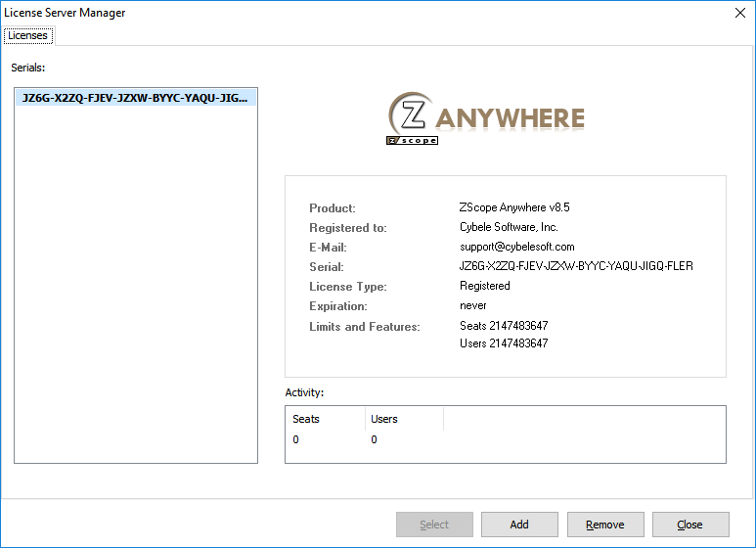The height and width of the screenshot is (548, 756).
Task: Click the 'Serials:' label
Action: [28, 68]
